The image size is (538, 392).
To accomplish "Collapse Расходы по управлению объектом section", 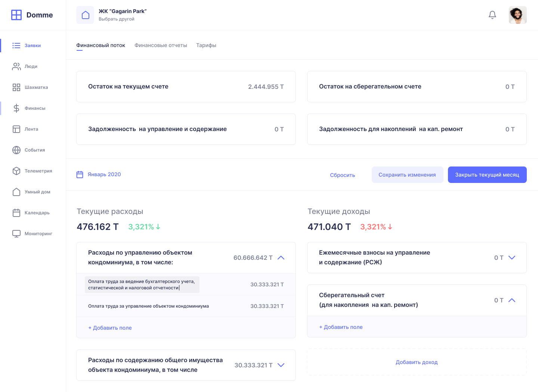I will click(281, 258).
